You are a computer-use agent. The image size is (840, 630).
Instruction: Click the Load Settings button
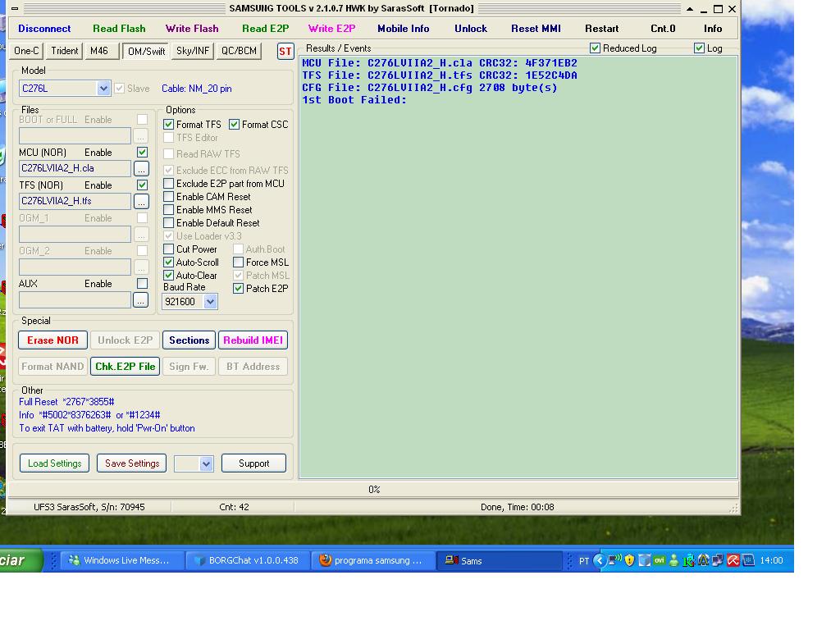coord(55,464)
